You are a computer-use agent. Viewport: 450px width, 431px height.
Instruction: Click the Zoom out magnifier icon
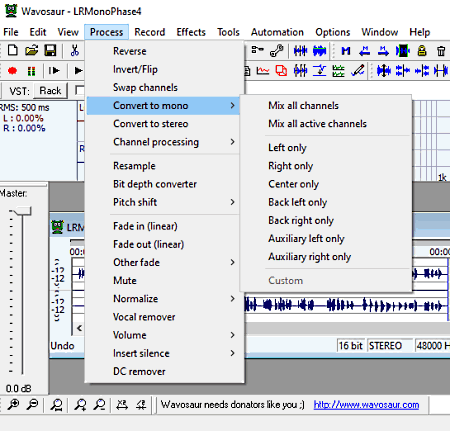click(33, 404)
